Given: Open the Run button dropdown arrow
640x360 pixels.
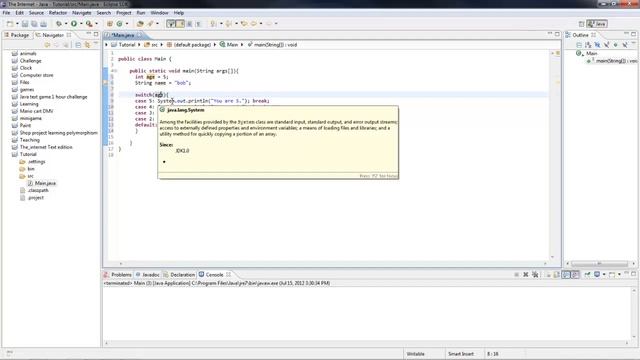Looking at the screenshot, I should tap(81, 24).
